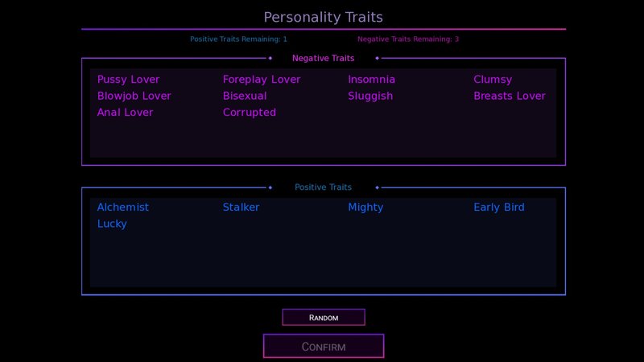The width and height of the screenshot is (644, 362).
Task: Confirm the personality trait selection
Action: pyautogui.click(x=324, y=347)
